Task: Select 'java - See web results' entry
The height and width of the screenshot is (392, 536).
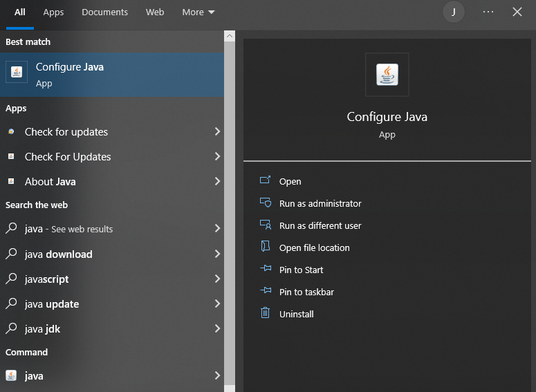Action: pyautogui.click(x=112, y=229)
